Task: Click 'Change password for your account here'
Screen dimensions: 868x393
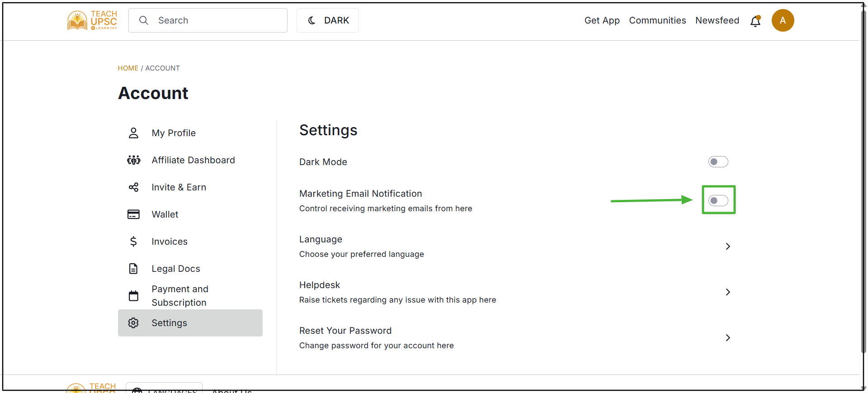Action: (x=377, y=346)
